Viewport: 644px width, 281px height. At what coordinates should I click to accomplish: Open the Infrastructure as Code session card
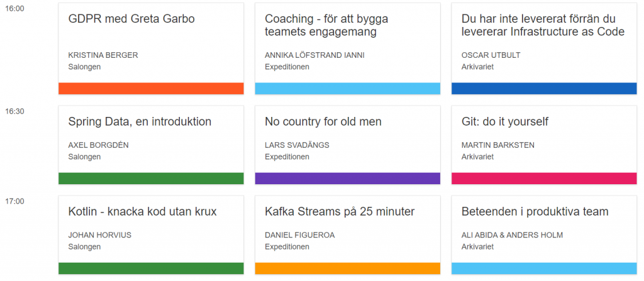[543, 25]
